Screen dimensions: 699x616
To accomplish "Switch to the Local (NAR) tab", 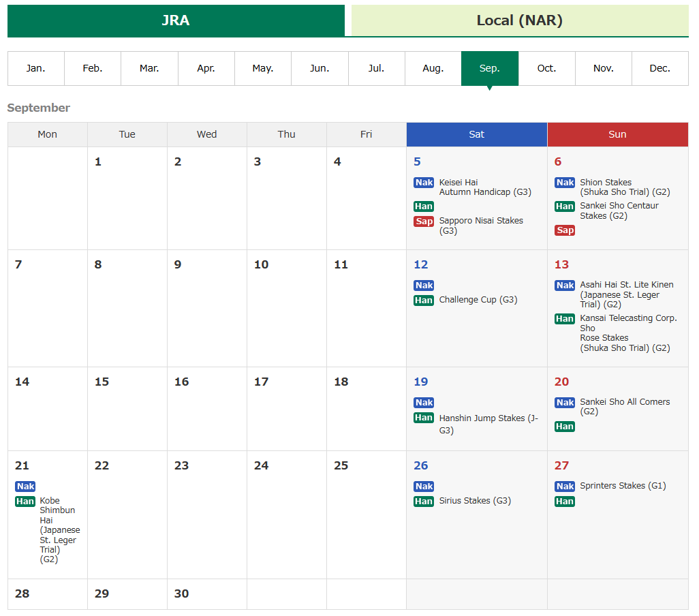I will point(520,20).
